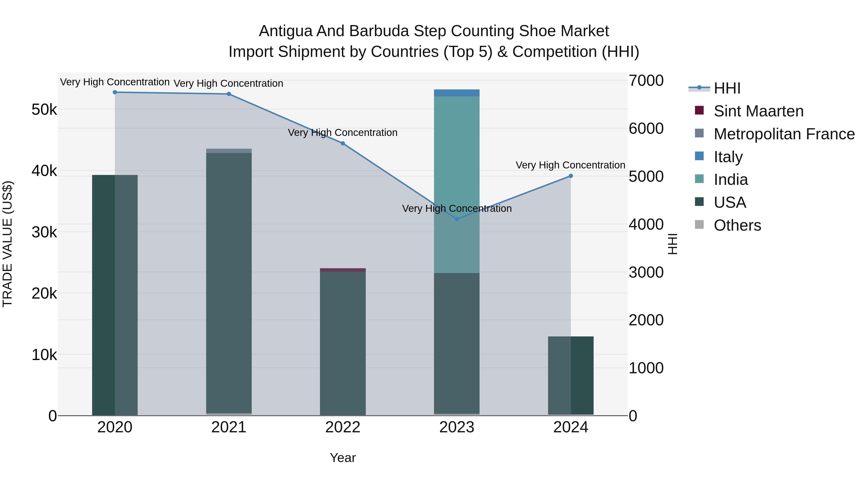Click the 2022 Sint Maarten bar segment

click(343, 270)
